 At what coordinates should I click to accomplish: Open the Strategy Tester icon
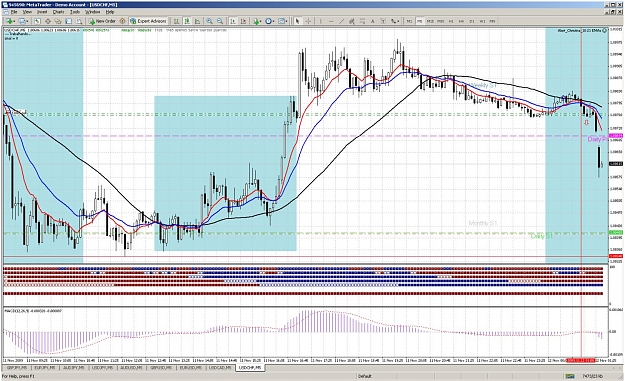tap(79, 21)
